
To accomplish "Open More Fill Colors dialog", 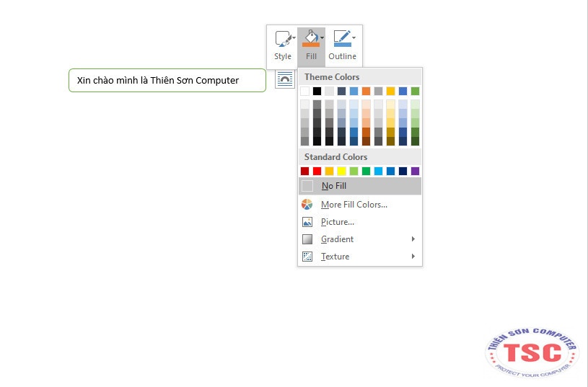I will [354, 205].
